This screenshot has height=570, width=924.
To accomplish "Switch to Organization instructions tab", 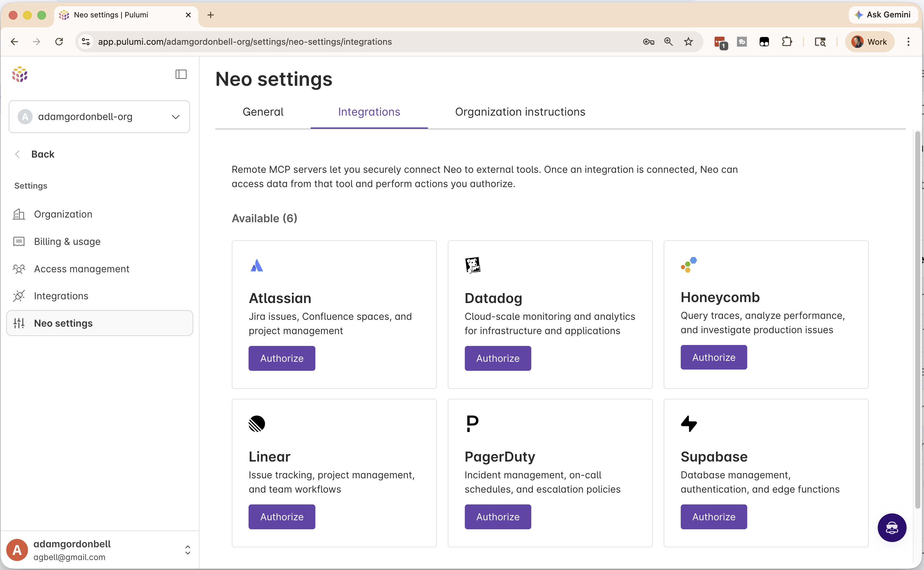I will 520,112.
